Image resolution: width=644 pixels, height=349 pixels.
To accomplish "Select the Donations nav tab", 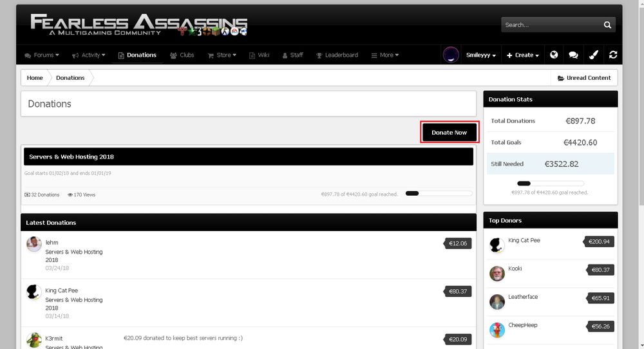I will [137, 55].
